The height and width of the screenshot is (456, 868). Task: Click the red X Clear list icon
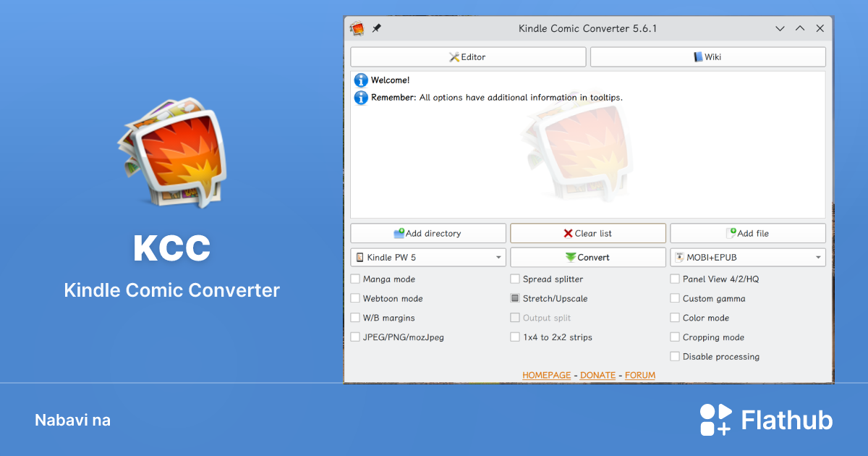point(569,232)
